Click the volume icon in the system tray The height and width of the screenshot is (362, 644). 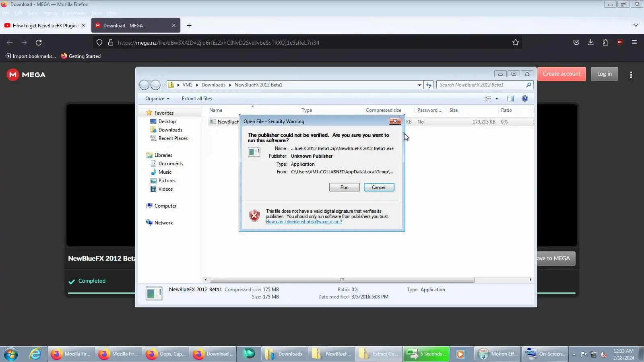(x=603, y=354)
